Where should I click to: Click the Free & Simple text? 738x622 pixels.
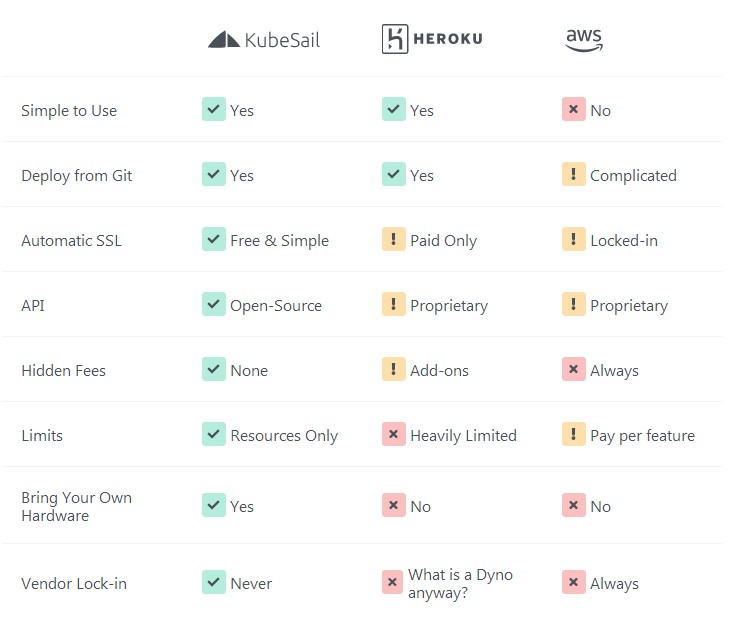(x=280, y=240)
